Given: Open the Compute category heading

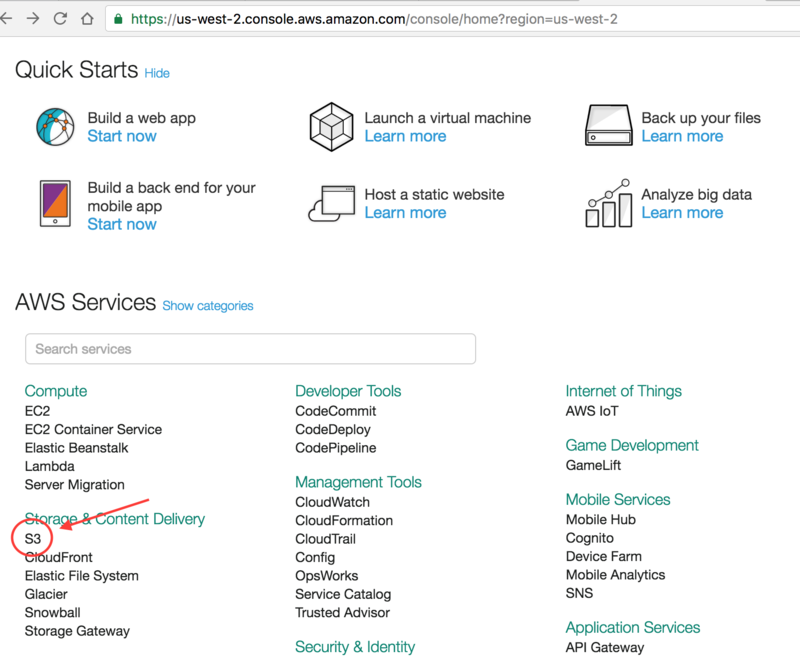Looking at the screenshot, I should (56, 391).
